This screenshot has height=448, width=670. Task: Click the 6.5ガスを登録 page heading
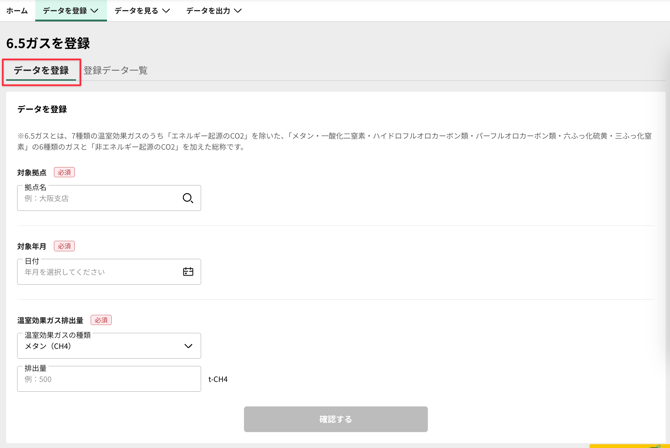click(48, 43)
